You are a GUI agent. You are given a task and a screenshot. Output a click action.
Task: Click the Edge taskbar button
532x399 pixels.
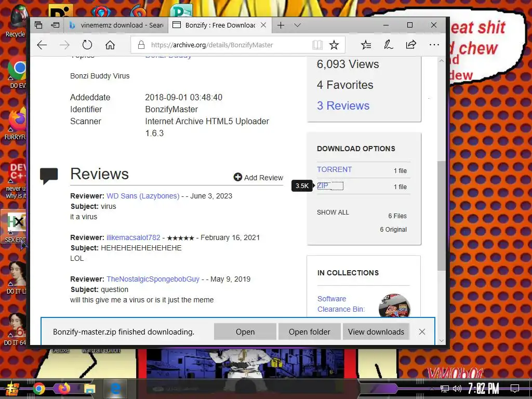(x=115, y=389)
